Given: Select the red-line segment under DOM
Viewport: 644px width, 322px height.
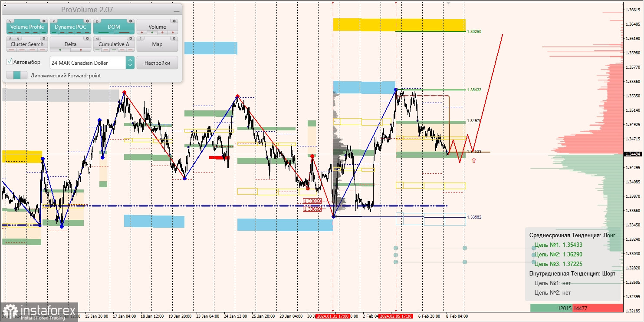Looking at the screenshot, I should [124, 33].
